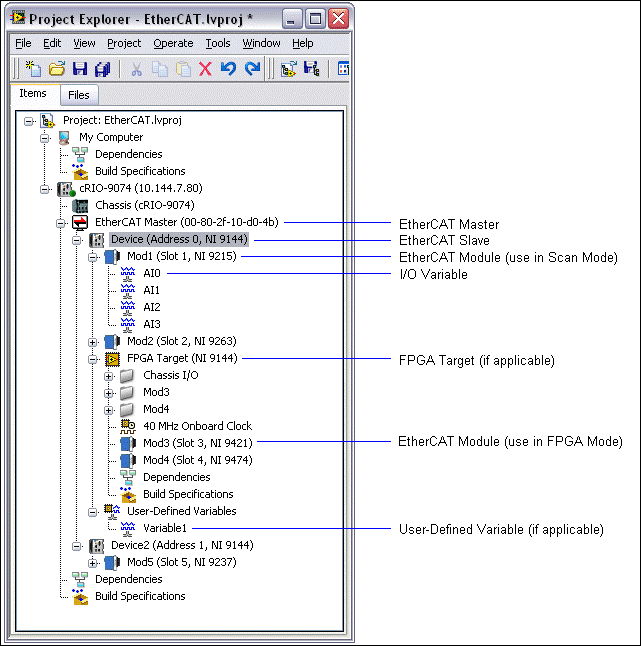The image size is (641, 646).
Task: Collapse the FPGA Target (NI 9144) node
Action: click(93, 359)
